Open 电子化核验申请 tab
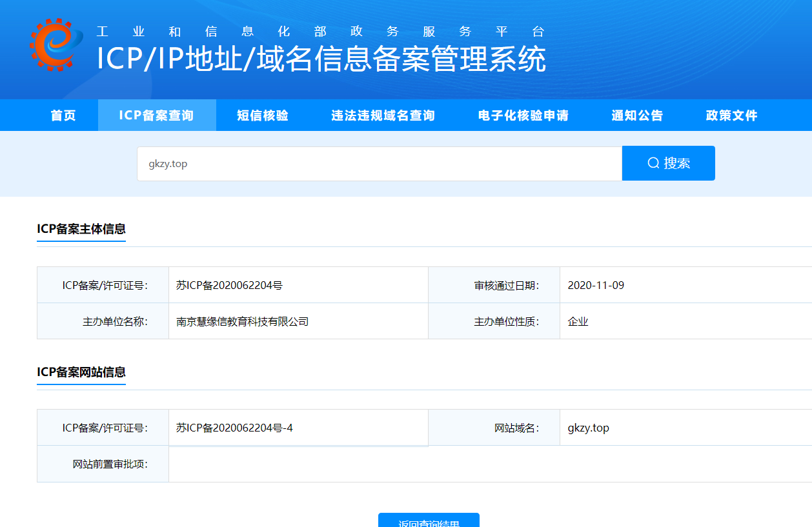This screenshot has height=527, width=812. click(523, 115)
